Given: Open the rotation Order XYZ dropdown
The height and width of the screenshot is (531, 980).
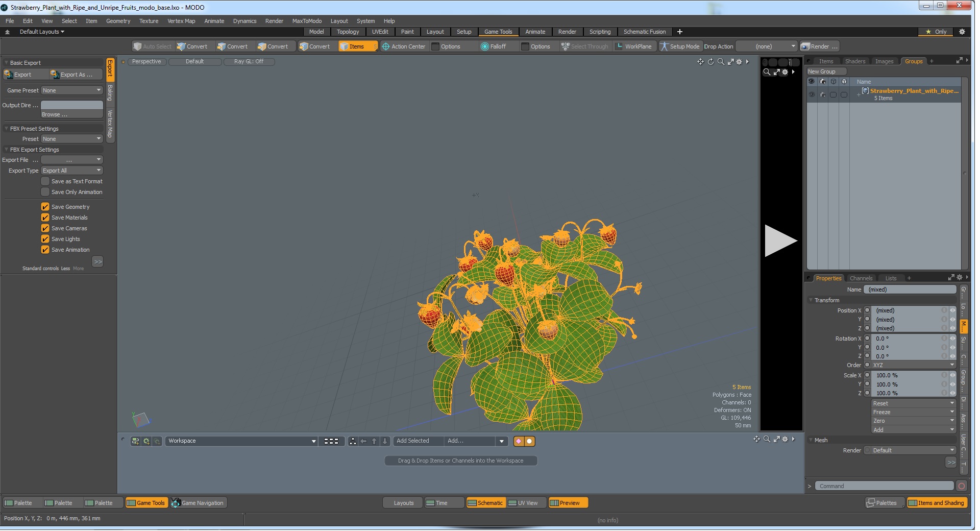Looking at the screenshot, I should tap(913, 365).
